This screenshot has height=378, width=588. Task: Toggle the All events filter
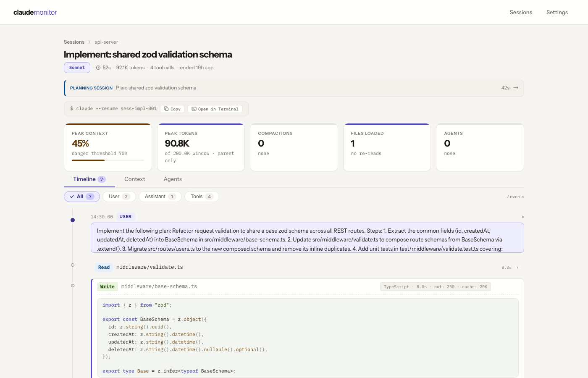coord(82,197)
